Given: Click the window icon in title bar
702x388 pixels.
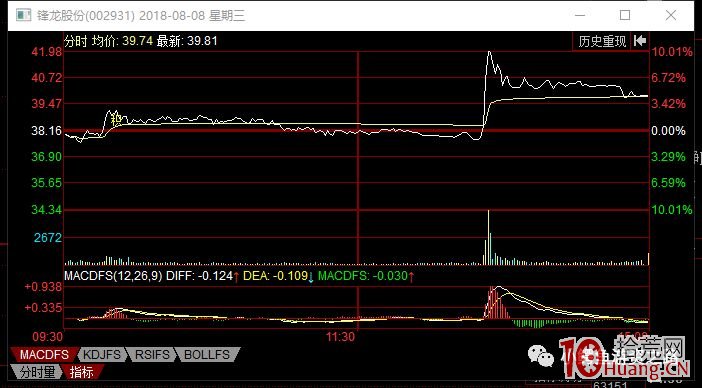Looking at the screenshot, I should pyautogui.click(x=23, y=15).
